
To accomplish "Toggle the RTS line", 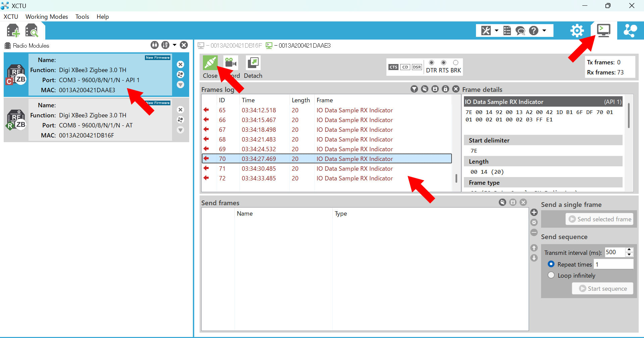I will [444, 63].
